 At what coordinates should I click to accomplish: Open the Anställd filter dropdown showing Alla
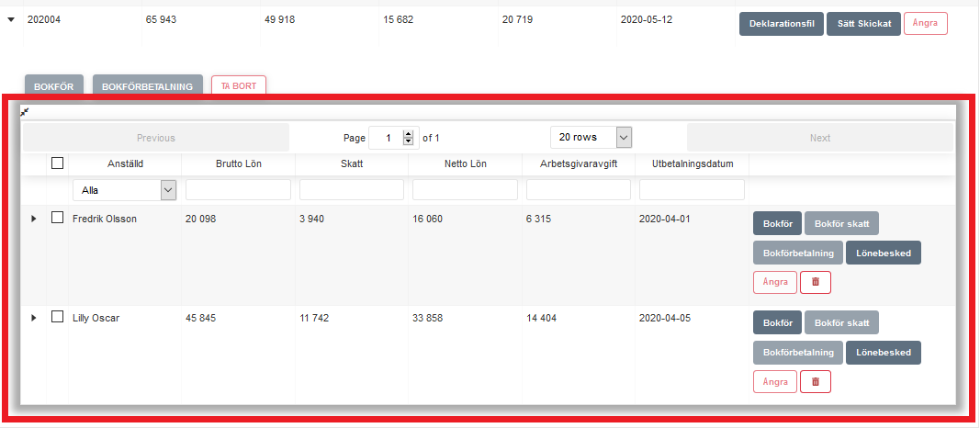click(x=124, y=190)
